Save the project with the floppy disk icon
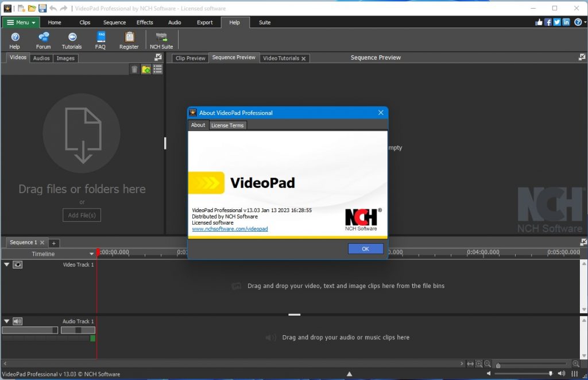The height and width of the screenshot is (380, 588). click(42, 8)
